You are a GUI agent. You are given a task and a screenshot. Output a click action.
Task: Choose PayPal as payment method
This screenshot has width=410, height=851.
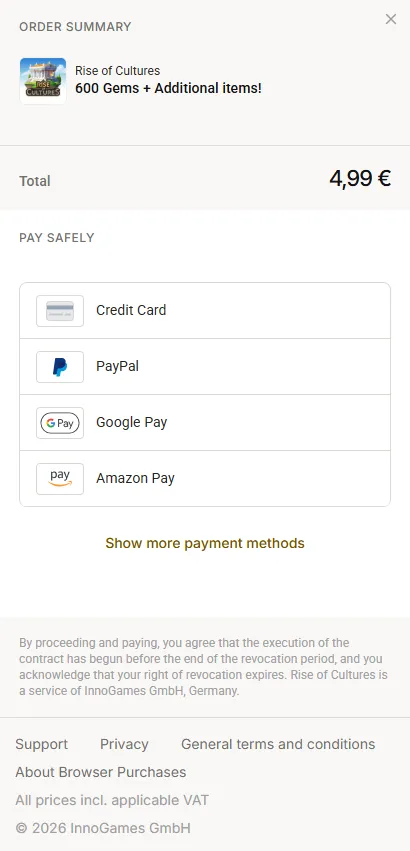pos(205,367)
